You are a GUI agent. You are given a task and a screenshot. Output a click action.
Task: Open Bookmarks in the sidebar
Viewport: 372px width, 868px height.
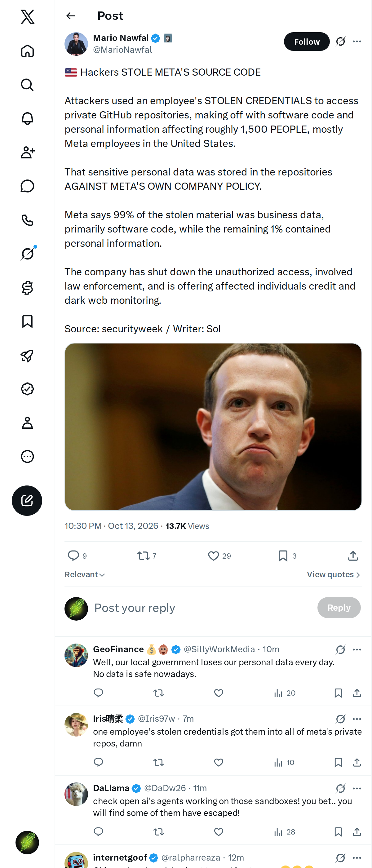pyautogui.click(x=27, y=321)
